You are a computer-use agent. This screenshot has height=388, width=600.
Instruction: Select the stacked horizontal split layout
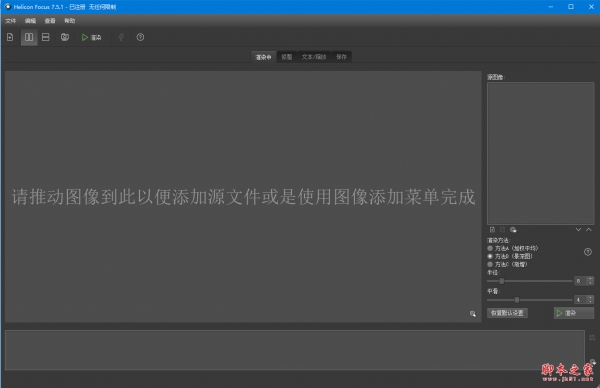coord(46,37)
